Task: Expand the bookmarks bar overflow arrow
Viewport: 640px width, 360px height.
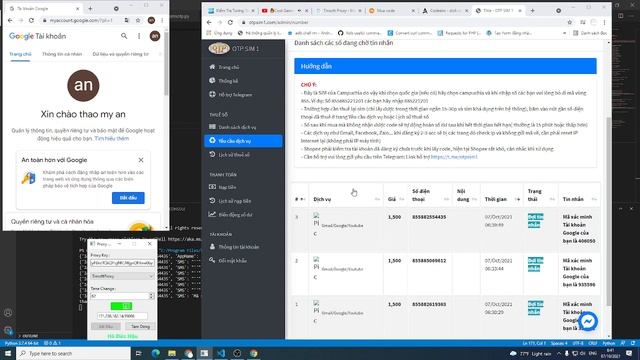Action: [564, 33]
